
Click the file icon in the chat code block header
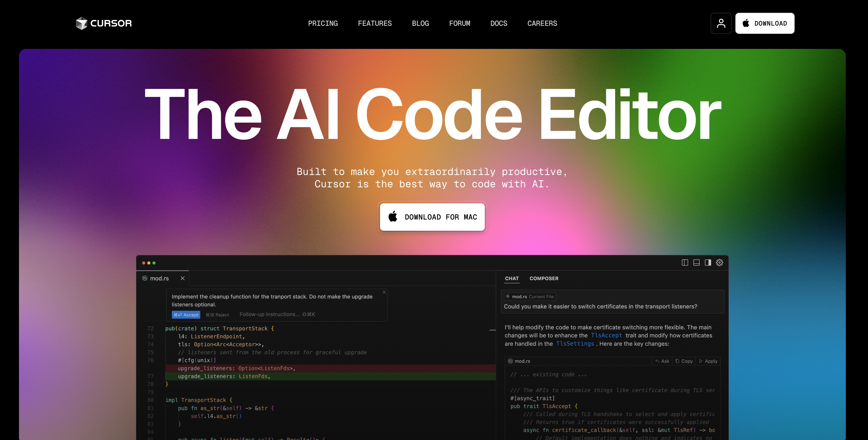pos(510,361)
